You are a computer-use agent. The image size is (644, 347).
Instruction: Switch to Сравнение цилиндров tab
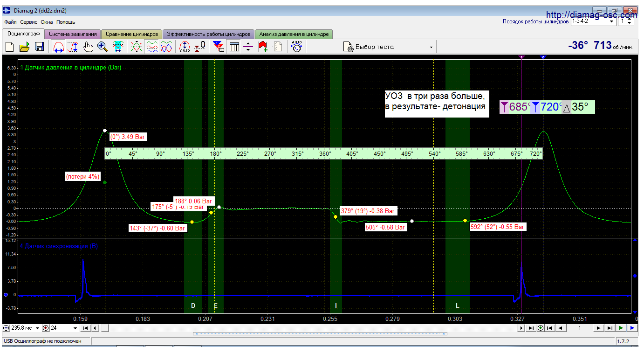pos(132,34)
